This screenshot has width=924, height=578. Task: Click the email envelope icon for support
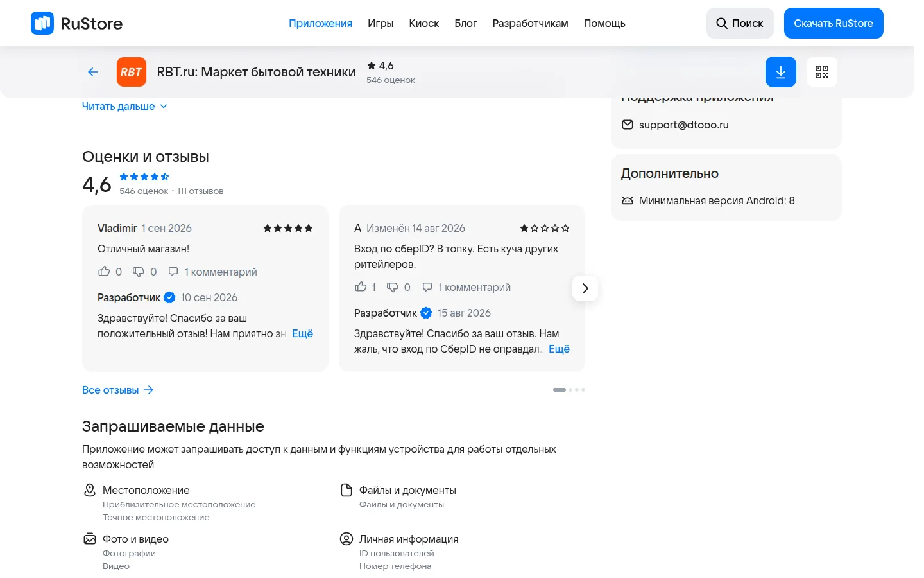(628, 125)
